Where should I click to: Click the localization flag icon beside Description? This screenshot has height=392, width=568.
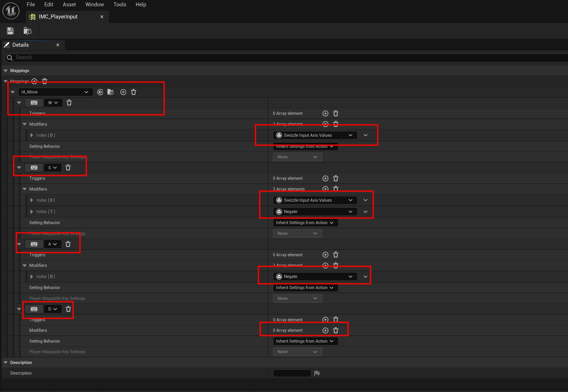pos(317,373)
